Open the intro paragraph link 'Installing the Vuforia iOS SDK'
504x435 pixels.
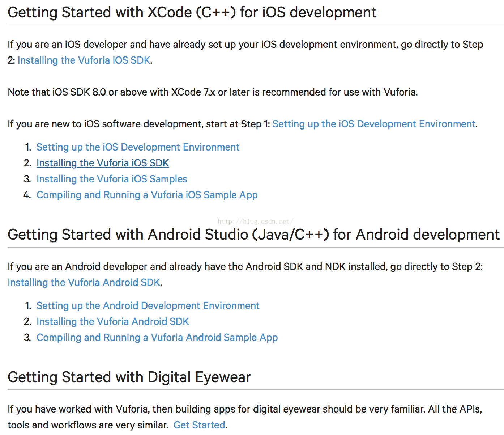[x=84, y=60]
